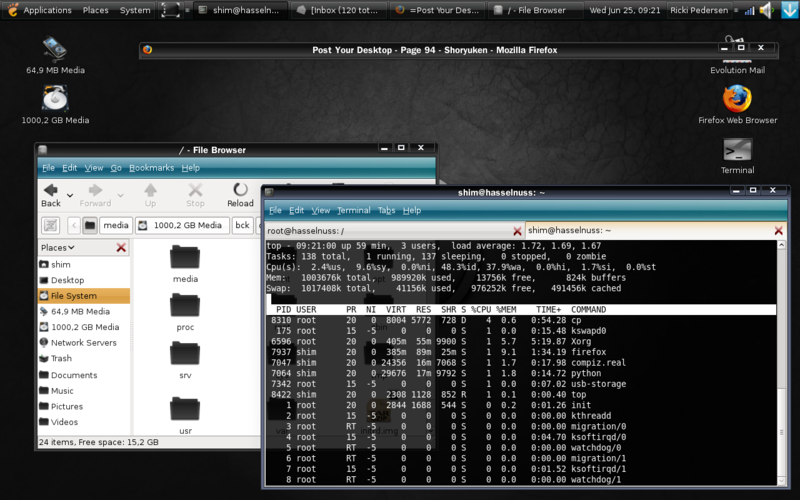Image resolution: width=800 pixels, height=500 pixels.
Task: Click Ricki Pedersen user switcher
Action: click(x=699, y=10)
